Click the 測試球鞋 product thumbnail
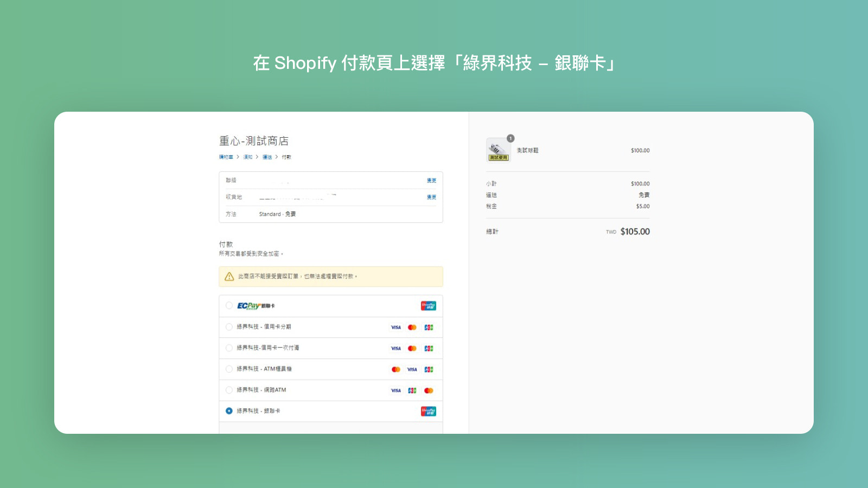Viewport: 868px width, 488px height. coord(498,150)
